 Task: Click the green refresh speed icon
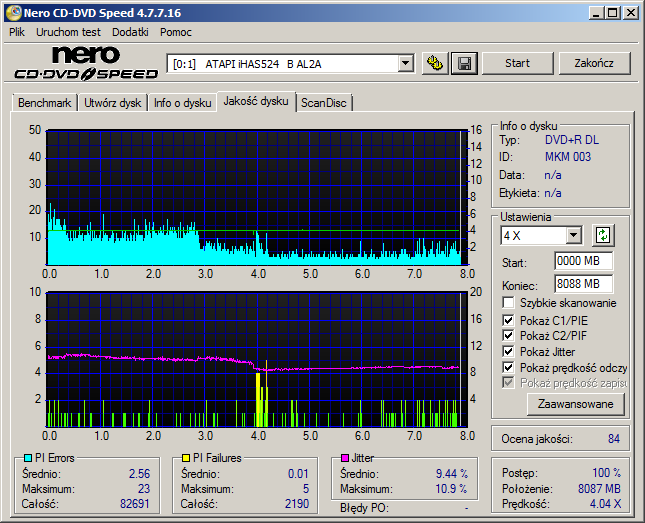(603, 235)
